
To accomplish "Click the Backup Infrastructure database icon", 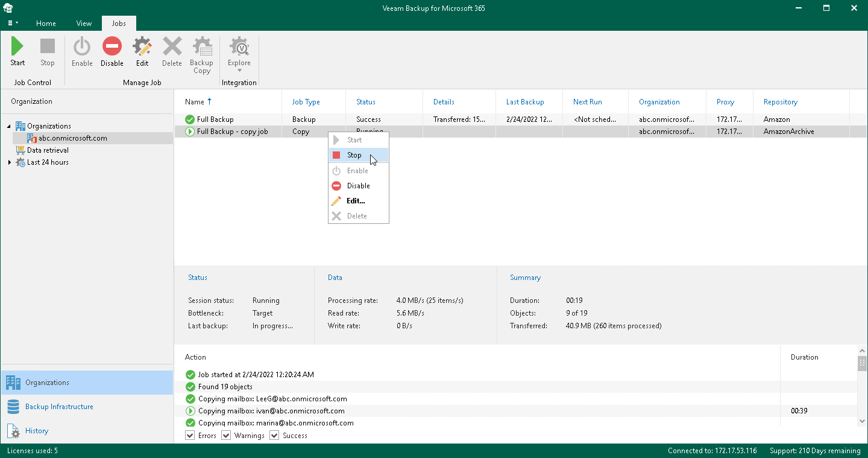I will 13,407.
